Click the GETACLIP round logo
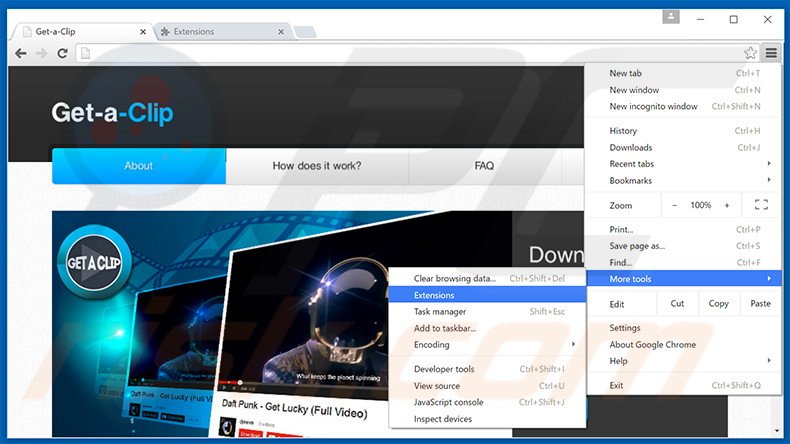Screen dimensions: 790x444 click(94, 262)
